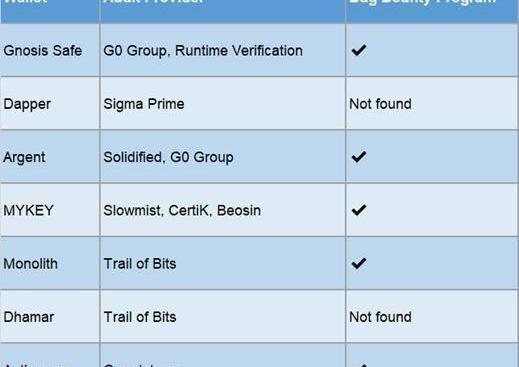This screenshot has height=367, width=519.
Task: Click the checkmark in MYKEY row
Action: point(359,210)
